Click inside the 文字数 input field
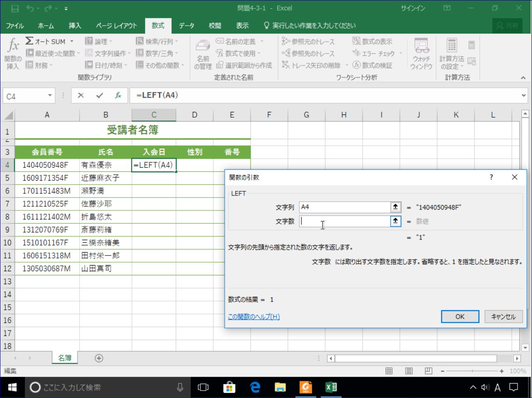532x398 pixels. coord(344,221)
